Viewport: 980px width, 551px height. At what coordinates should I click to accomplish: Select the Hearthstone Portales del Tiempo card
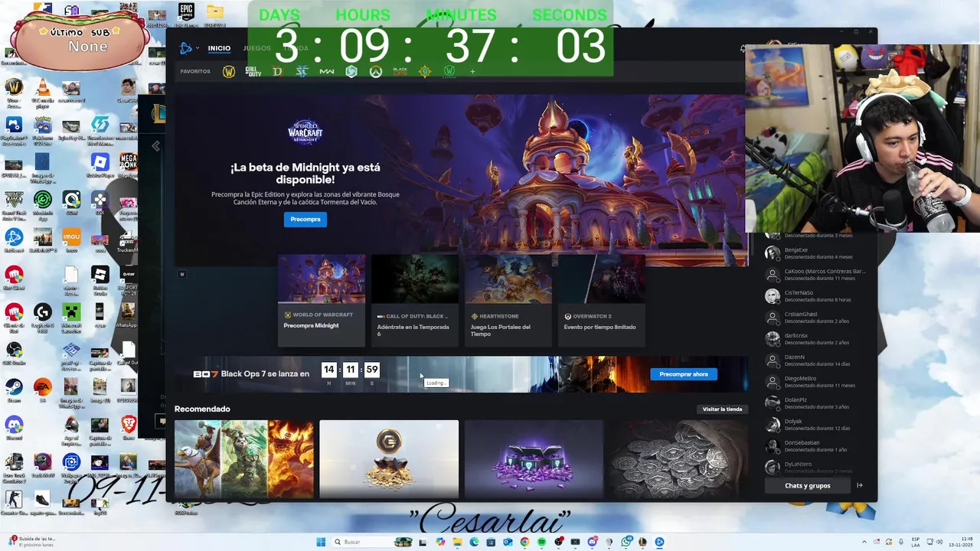click(508, 301)
